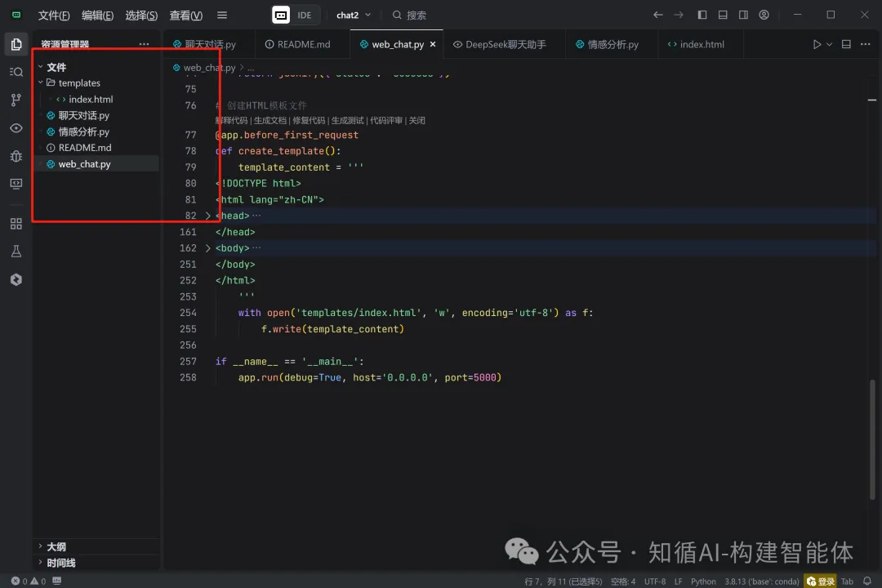
Task: Close the web_chat.py tab
Action: (433, 44)
